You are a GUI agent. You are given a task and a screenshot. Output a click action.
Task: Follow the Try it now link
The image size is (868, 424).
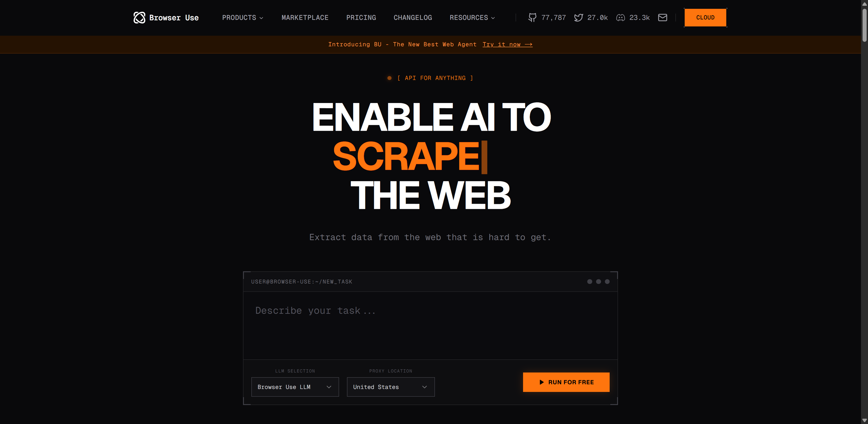[x=507, y=45]
